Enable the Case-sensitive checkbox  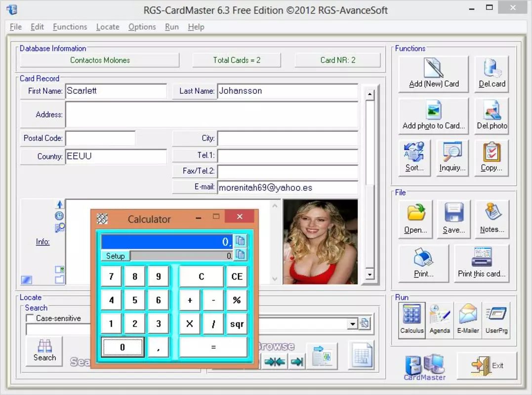(30, 318)
